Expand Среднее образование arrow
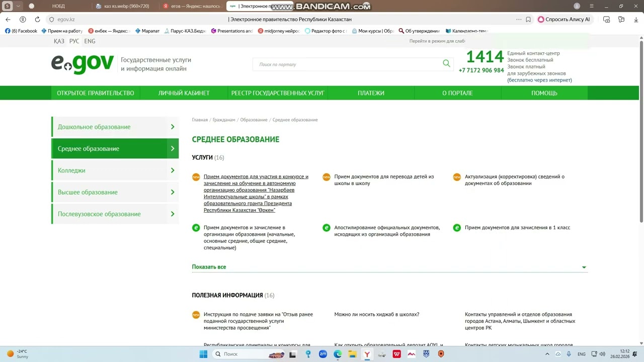644x362 pixels. 173,148
